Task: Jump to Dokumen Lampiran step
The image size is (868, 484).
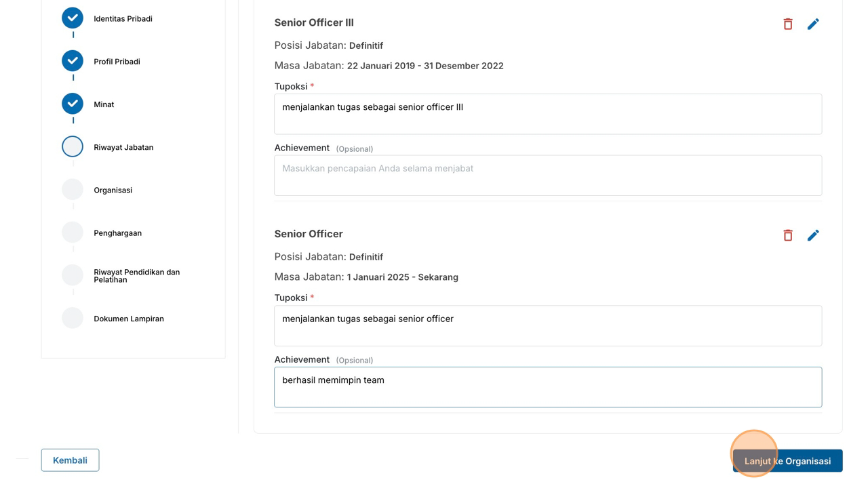Action: coord(128,319)
